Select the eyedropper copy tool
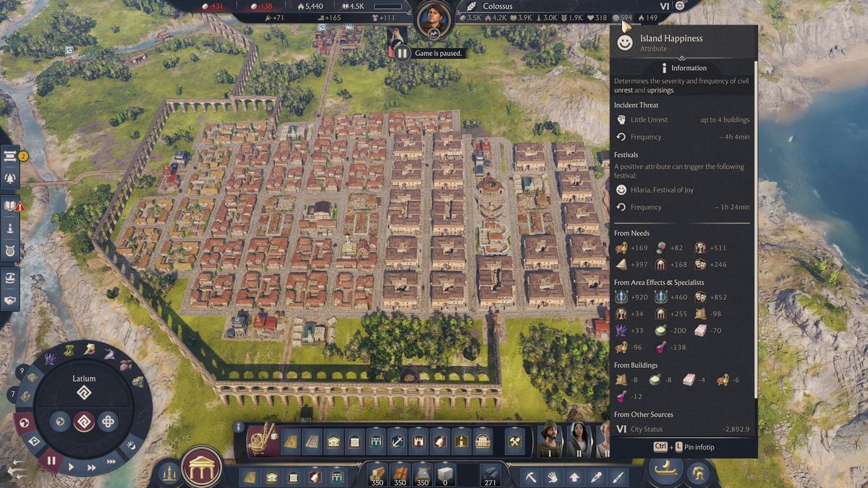The width and height of the screenshot is (868, 488). [595, 477]
